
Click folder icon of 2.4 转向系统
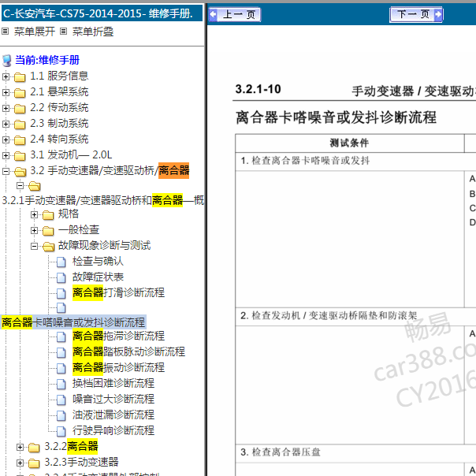(20, 140)
